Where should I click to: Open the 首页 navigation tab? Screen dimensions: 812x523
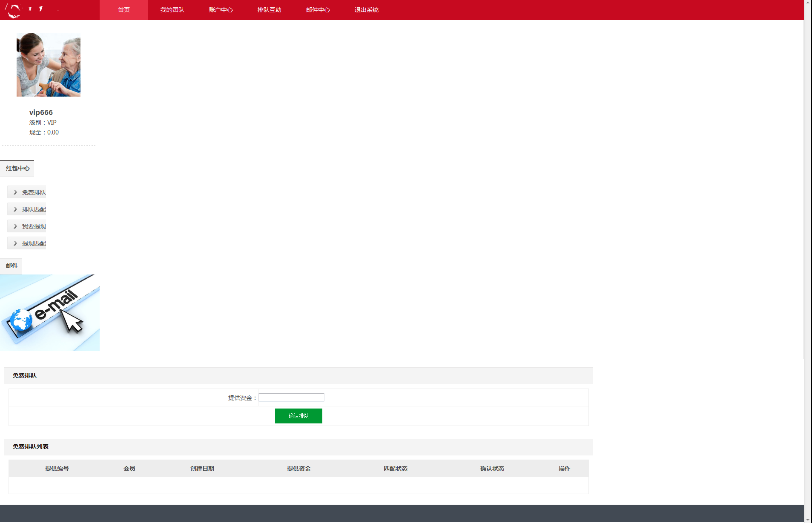click(x=123, y=10)
